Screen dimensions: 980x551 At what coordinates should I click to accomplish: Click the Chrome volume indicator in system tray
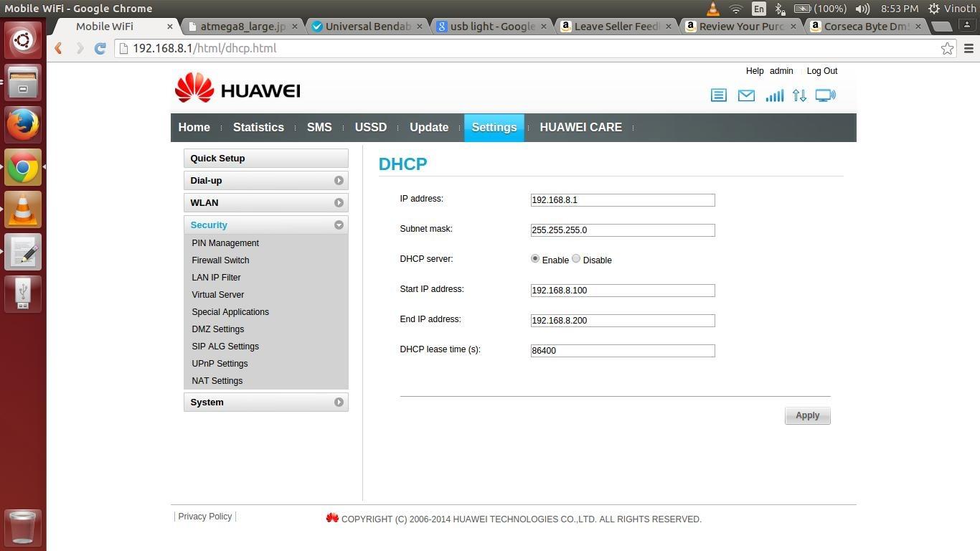[861, 8]
